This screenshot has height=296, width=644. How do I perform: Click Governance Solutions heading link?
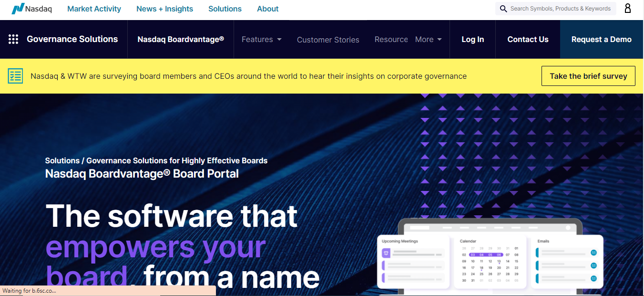point(72,39)
